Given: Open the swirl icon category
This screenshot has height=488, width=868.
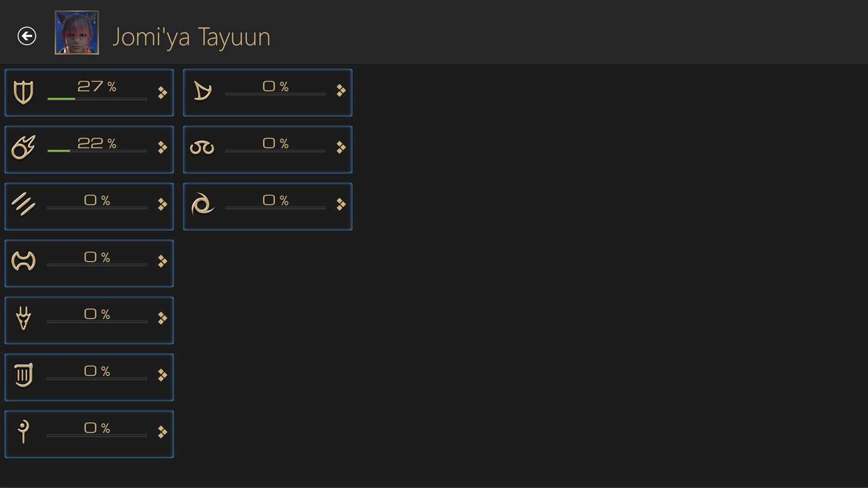Looking at the screenshot, I should 202,205.
